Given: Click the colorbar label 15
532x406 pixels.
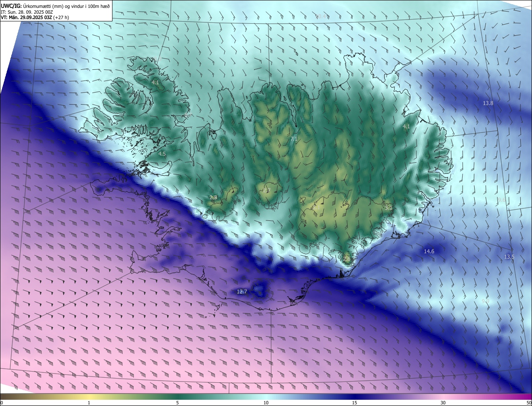Looking at the screenshot, I should 355,403.
